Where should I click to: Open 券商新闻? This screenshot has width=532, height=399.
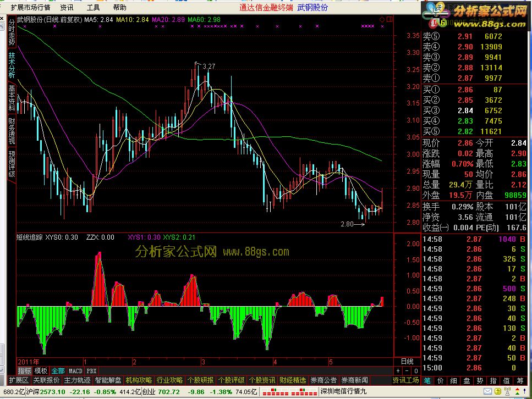[x=354, y=380]
